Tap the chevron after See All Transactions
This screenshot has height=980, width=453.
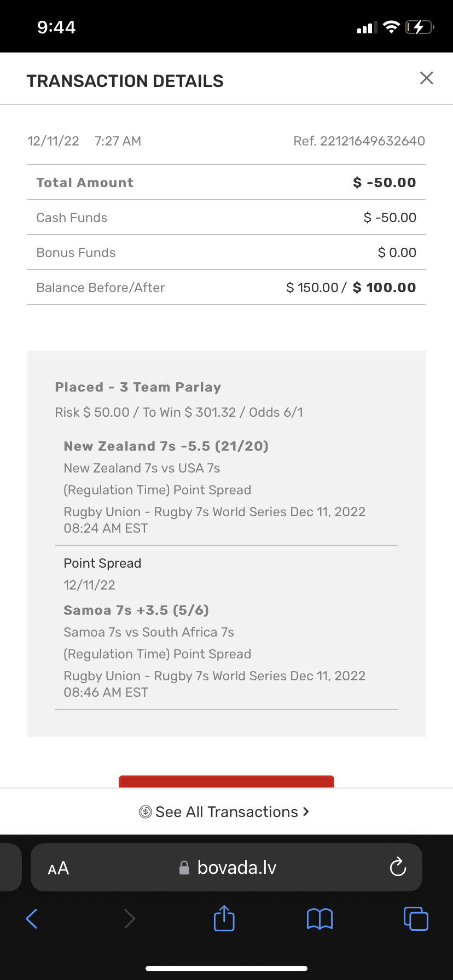click(306, 812)
